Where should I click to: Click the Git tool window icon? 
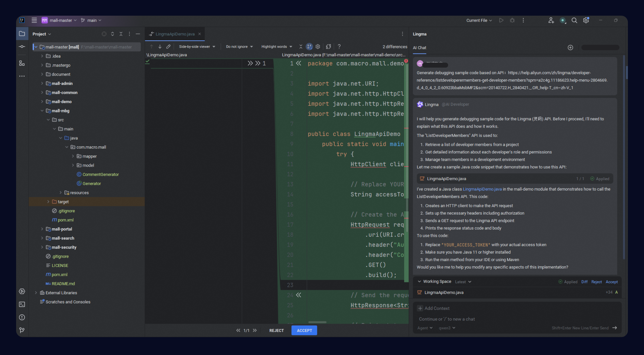point(22,330)
